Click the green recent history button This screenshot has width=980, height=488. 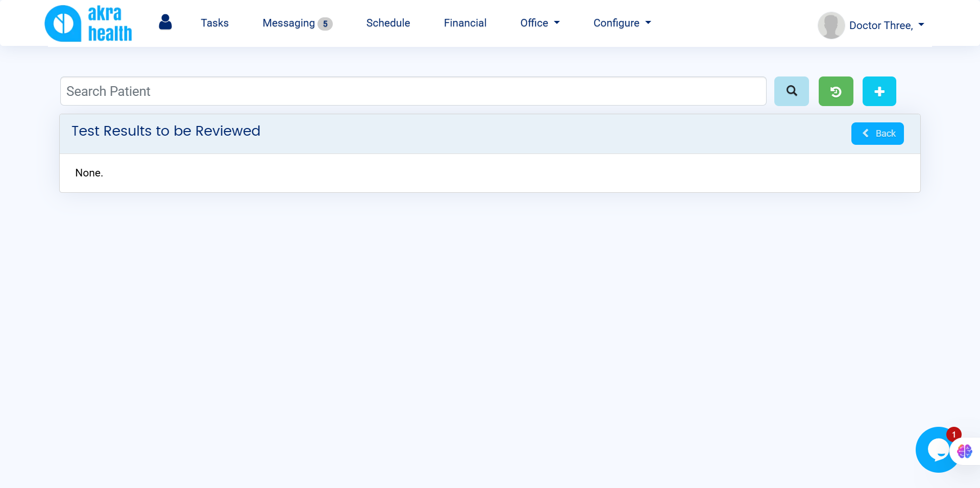(x=836, y=91)
